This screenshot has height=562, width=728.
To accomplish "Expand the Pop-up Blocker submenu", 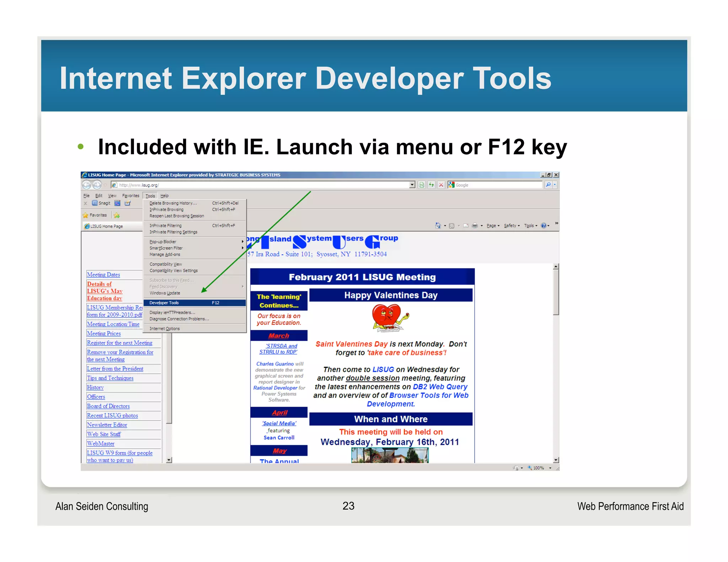I will click(163, 242).
